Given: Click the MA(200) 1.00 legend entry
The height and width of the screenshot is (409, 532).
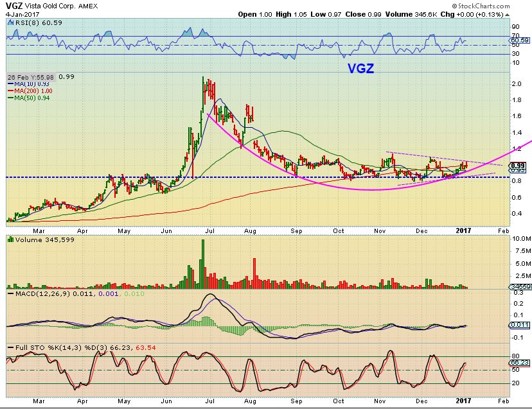Looking at the screenshot, I should (x=33, y=91).
